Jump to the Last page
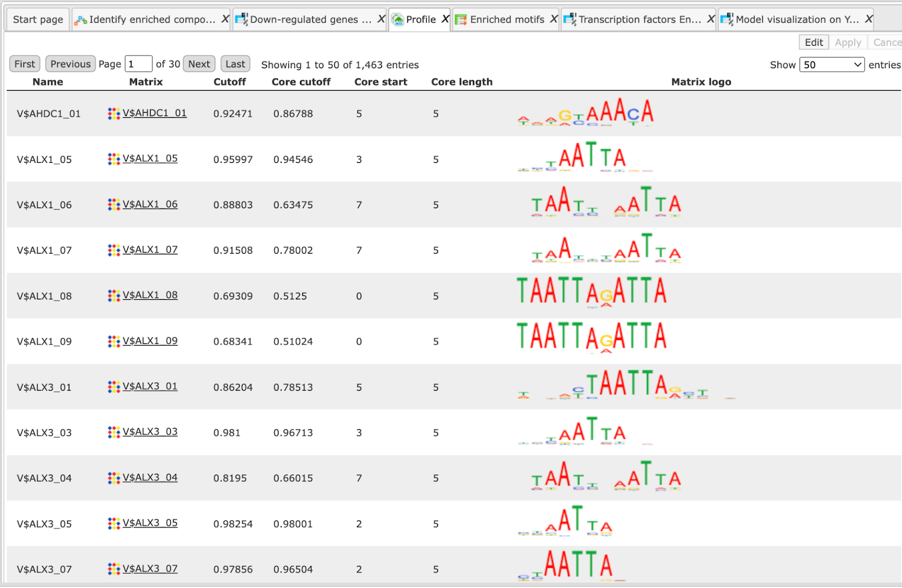Image resolution: width=902 pixels, height=588 pixels. [235, 64]
